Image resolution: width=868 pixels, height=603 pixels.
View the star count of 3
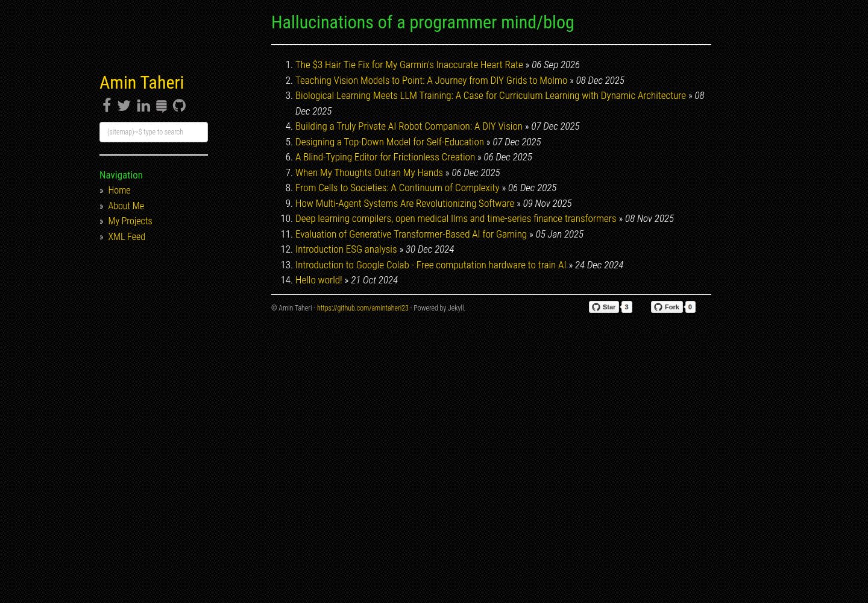pos(626,307)
